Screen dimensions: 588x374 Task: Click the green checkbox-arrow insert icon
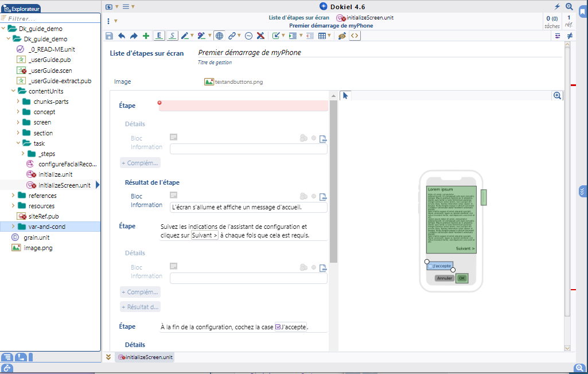tap(276, 36)
